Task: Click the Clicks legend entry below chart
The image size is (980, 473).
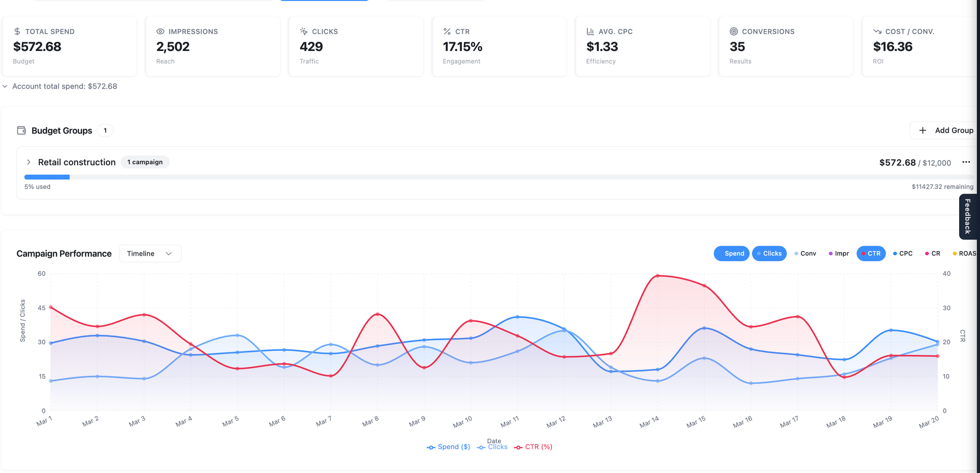Action: click(x=492, y=447)
